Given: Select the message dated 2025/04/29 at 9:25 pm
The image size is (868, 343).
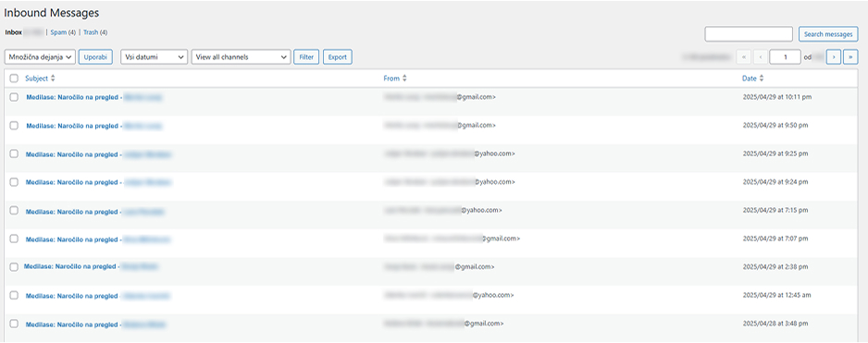Looking at the screenshot, I should [x=14, y=153].
